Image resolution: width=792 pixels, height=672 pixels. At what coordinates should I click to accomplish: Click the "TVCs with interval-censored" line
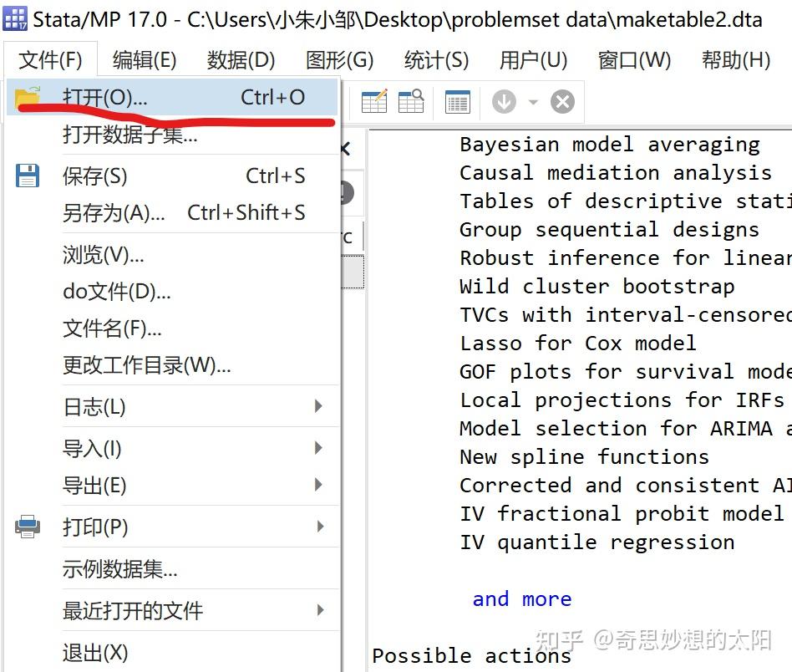point(626,315)
